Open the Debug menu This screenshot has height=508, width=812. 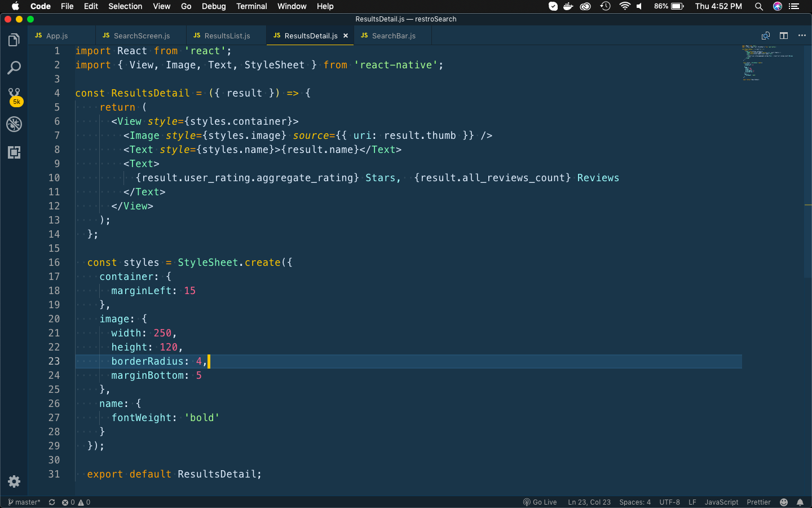(x=214, y=6)
